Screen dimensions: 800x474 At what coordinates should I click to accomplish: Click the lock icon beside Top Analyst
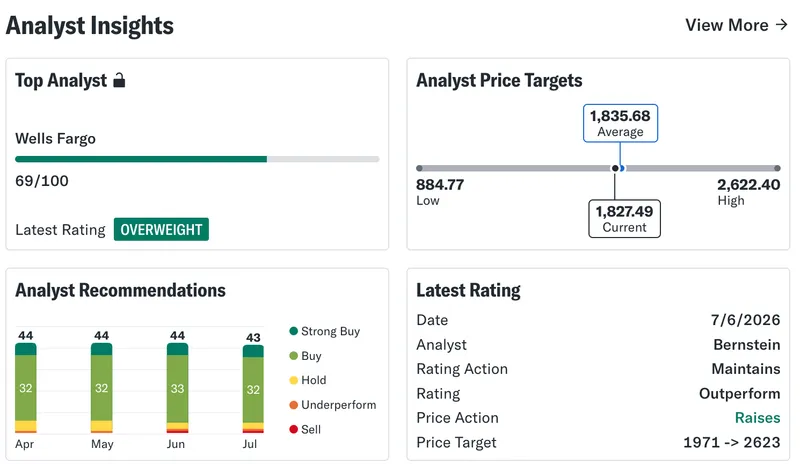click(x=119, y=80)
